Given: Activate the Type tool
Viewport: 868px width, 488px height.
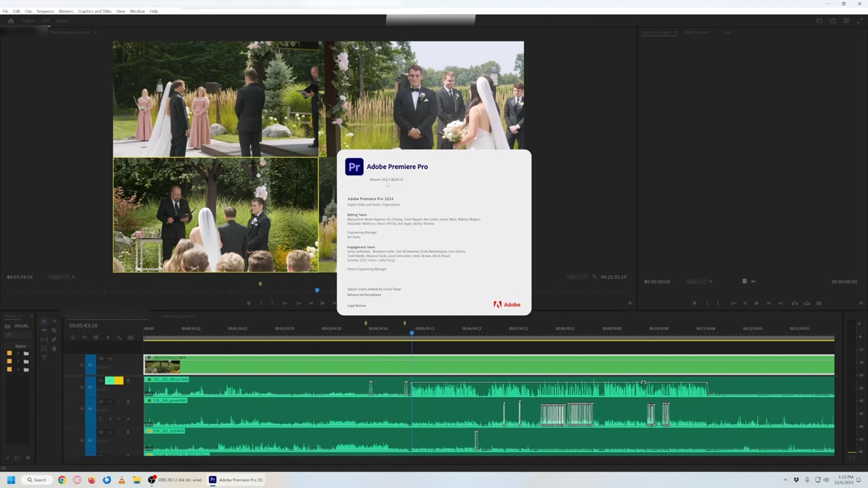Looking at the screenshot, I should coord(44,358).
